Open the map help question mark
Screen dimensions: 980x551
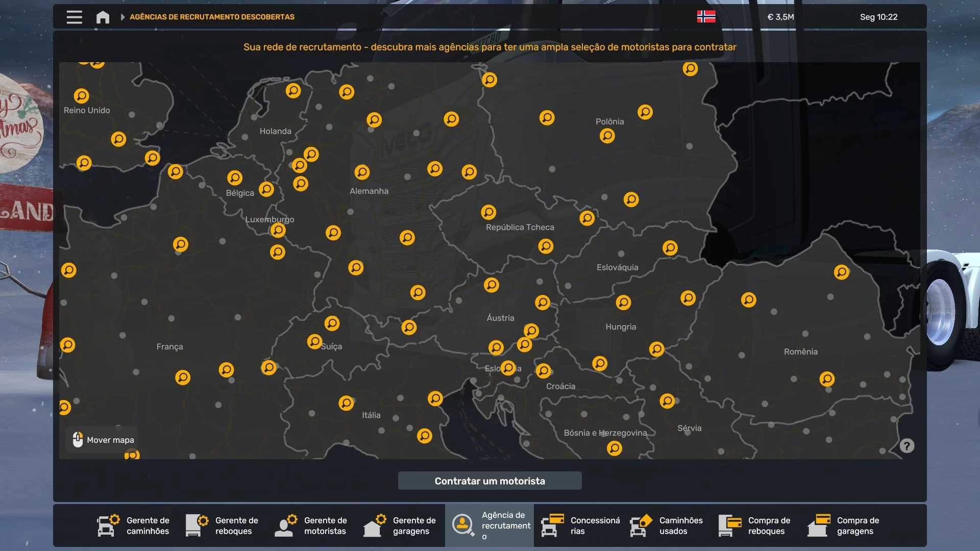tap(906, 446)
